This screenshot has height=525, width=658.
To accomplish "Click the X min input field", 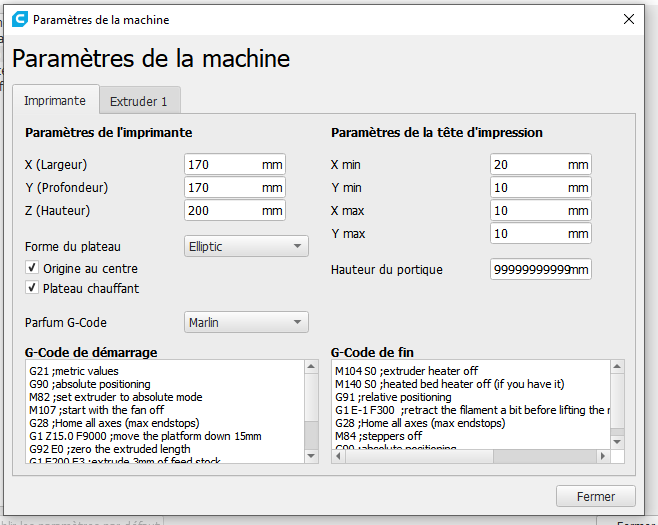I will click(x=528, y=164).
